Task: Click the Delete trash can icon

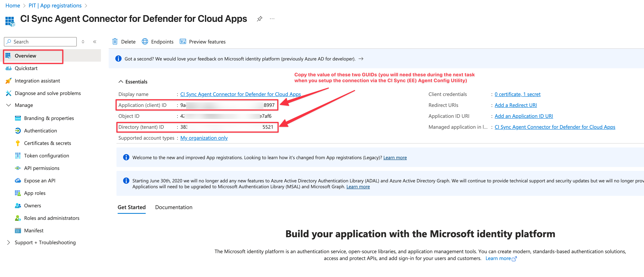Action: pyautogui.click(x=115, y=42)
